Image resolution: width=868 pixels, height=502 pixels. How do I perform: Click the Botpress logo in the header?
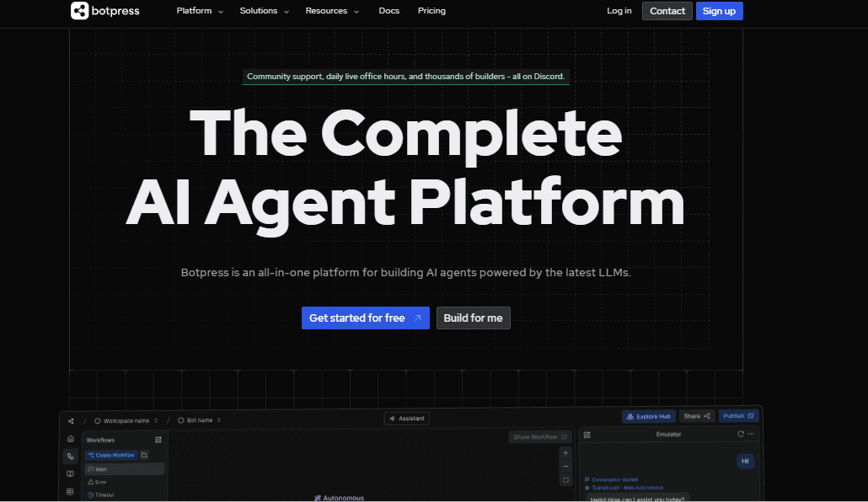click(x=105, y=10)
